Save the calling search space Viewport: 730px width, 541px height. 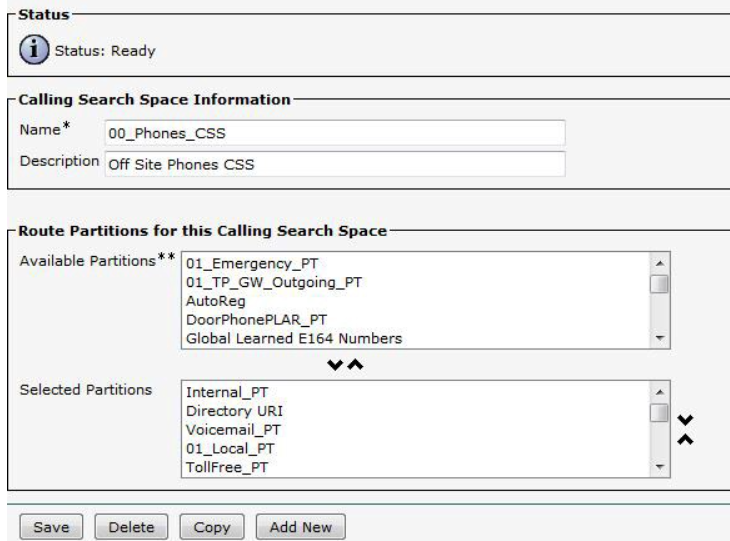click(x=51, y=527)
